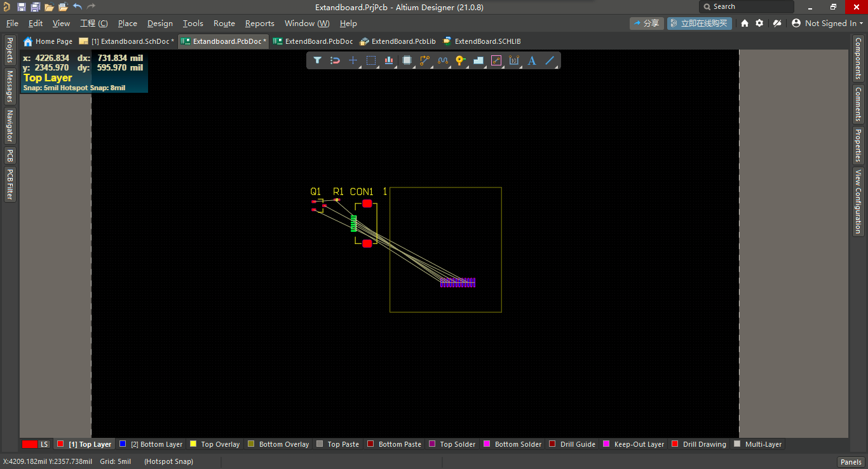Open the Navigator side panel
868x469 pixels.
[x=10, y=125]
